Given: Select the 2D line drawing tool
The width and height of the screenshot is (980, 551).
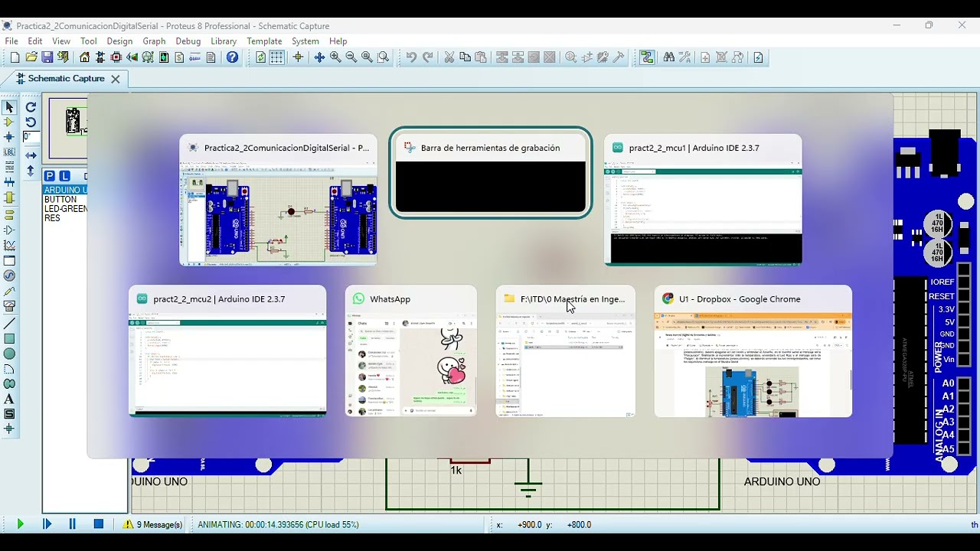Looking at the screenshot, I should click(x=9, y=323).
